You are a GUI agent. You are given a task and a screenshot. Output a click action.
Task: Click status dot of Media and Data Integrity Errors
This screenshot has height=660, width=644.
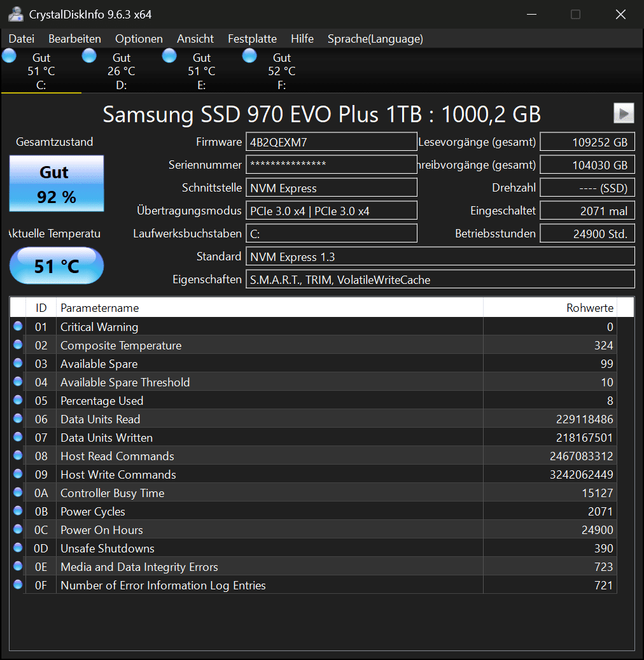coord(18,566)
